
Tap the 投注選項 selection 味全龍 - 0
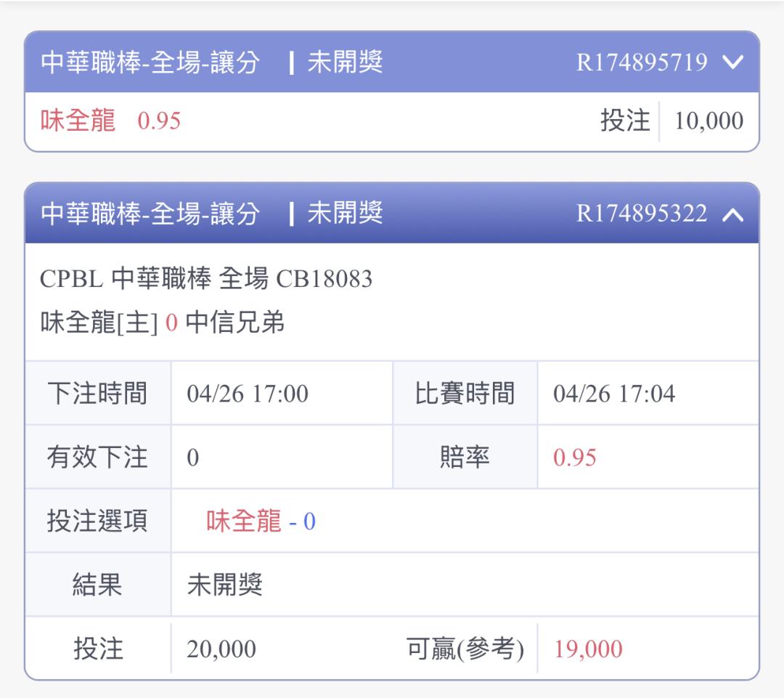(261, 522)
